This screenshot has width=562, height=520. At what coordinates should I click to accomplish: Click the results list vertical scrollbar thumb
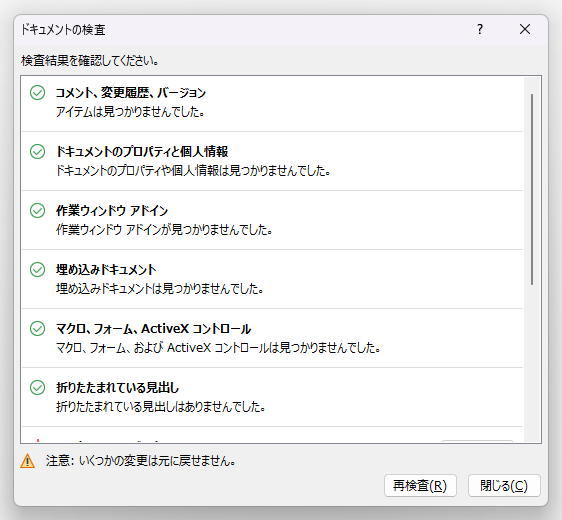[x=532, y=190]
